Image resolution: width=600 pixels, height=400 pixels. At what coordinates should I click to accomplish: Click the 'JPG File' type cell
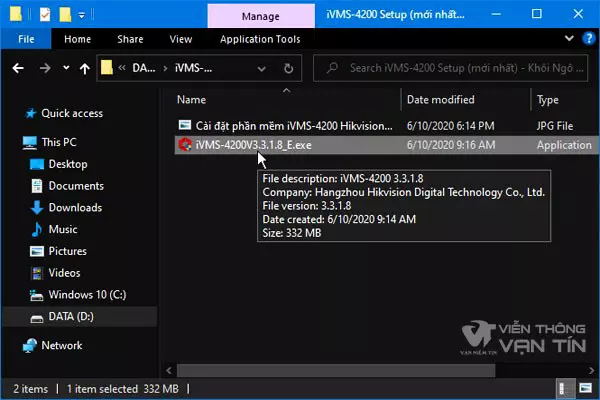click(555, 126)
